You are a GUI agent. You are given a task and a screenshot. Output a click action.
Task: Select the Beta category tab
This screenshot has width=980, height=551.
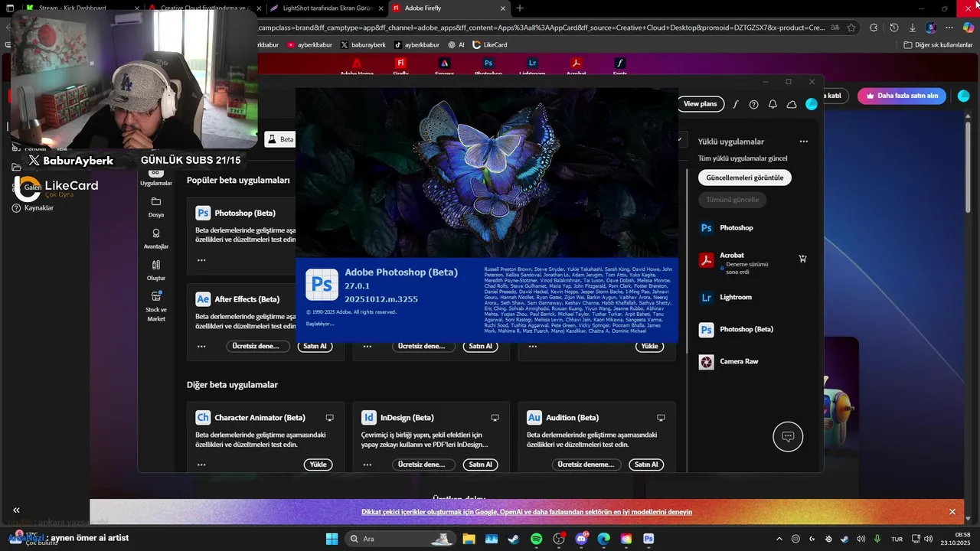tap(280, 139)
